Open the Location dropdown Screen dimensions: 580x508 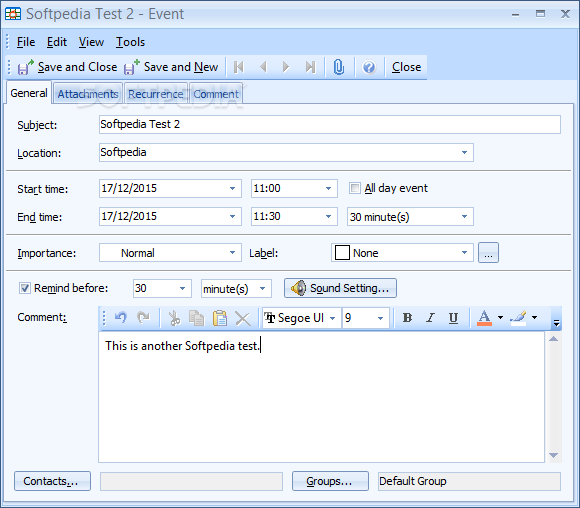click(x=464, y=152)
